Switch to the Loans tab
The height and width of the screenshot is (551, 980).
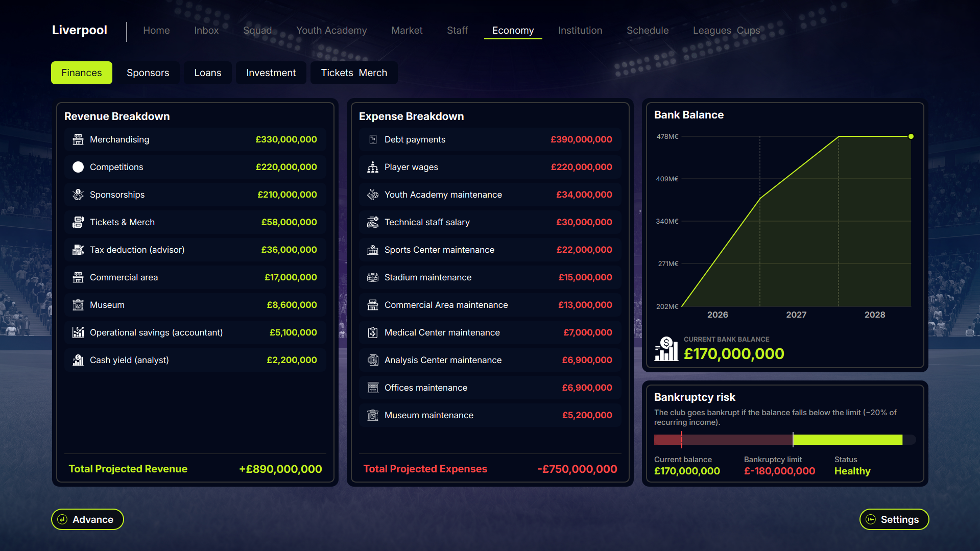point(208,73)
